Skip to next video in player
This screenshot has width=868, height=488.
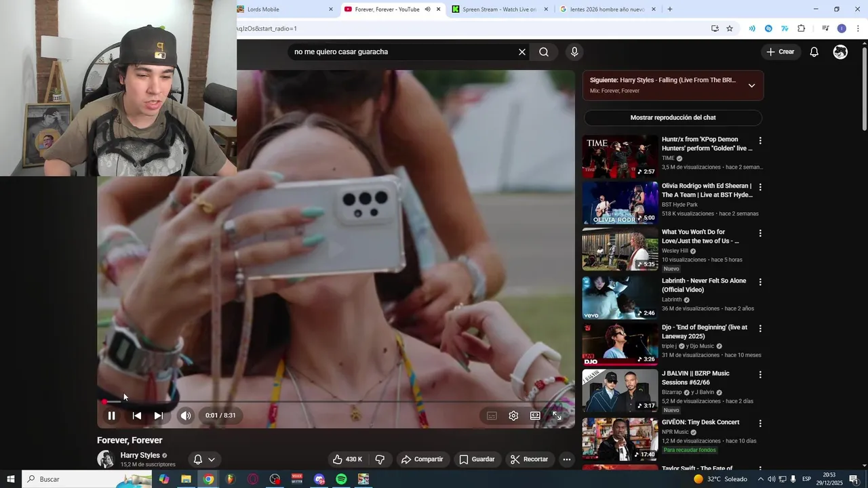click(x=158, y=415)
